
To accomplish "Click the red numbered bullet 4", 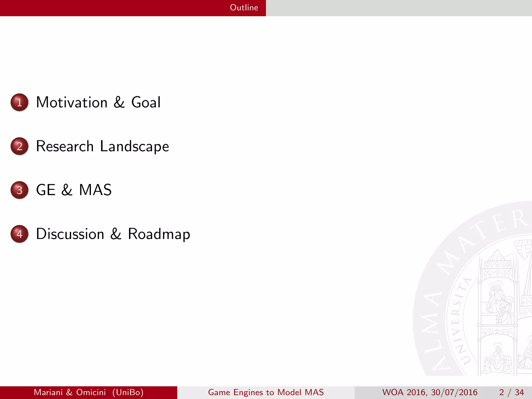I will [19, 234].
